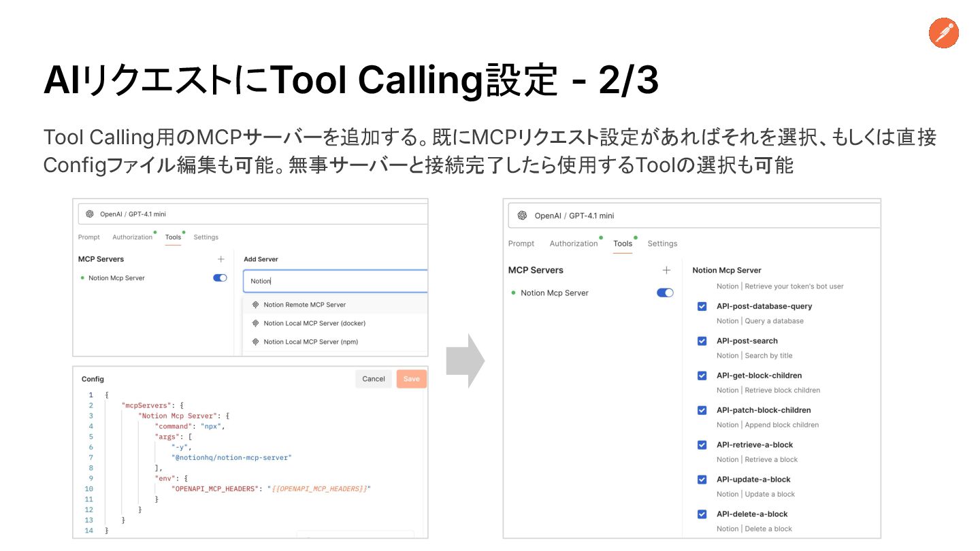Untick API-retrieve-a-block checkbox
The image size is (980, 551).
[702, 445]
